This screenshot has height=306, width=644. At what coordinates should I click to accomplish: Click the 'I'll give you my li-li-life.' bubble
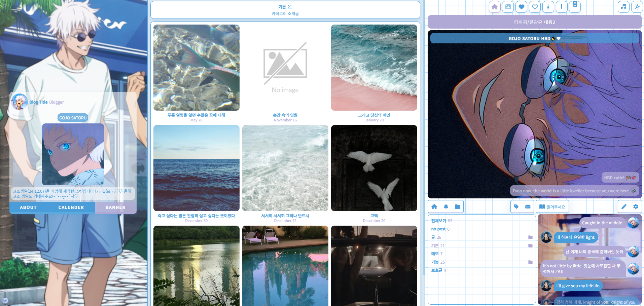point(578,285)
